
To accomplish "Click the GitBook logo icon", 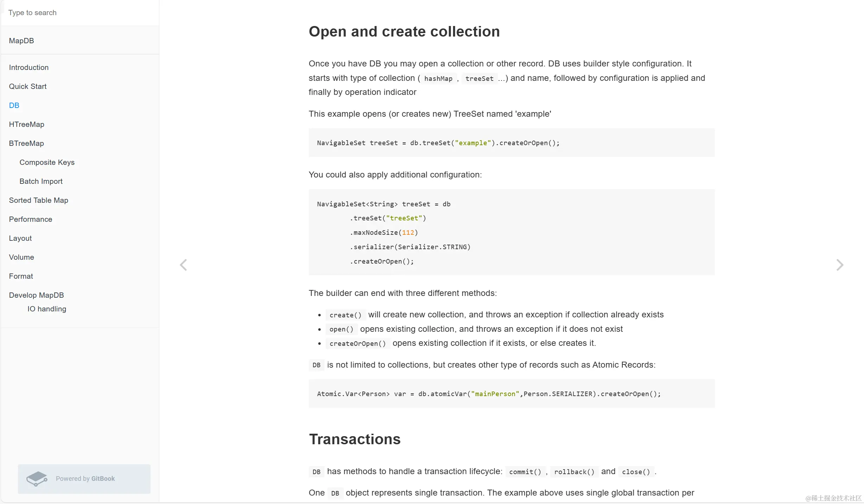I will (x=37, y=479).
